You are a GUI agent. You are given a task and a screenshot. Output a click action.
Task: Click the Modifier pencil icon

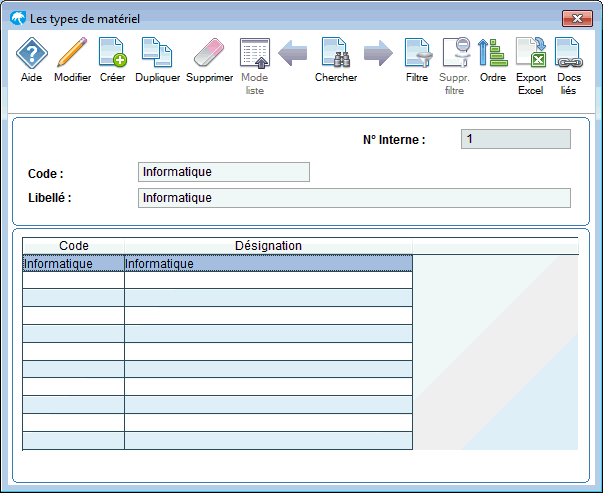click(72, 52)
